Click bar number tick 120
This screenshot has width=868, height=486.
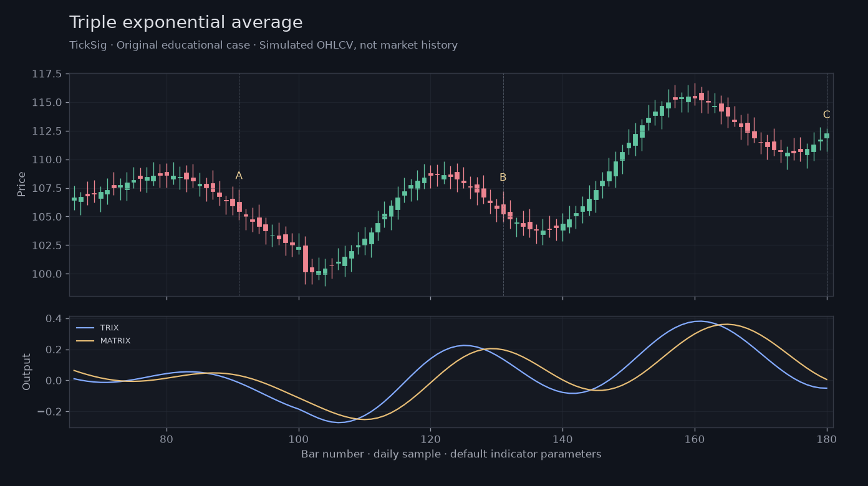click(430, 438)
